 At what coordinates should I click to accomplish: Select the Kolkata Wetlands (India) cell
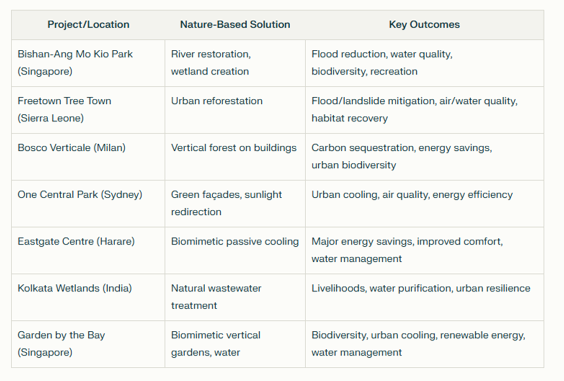click(88, 297)
